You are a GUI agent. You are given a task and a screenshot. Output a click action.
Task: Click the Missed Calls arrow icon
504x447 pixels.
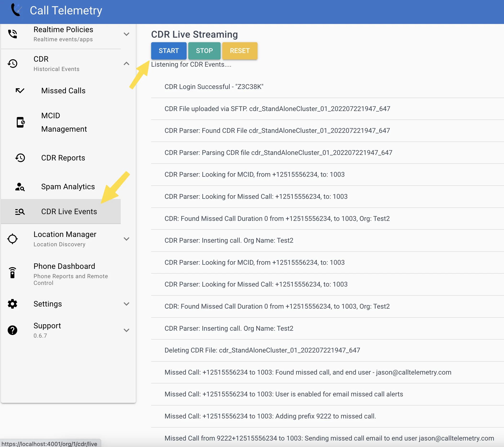[x=20, y=91]
